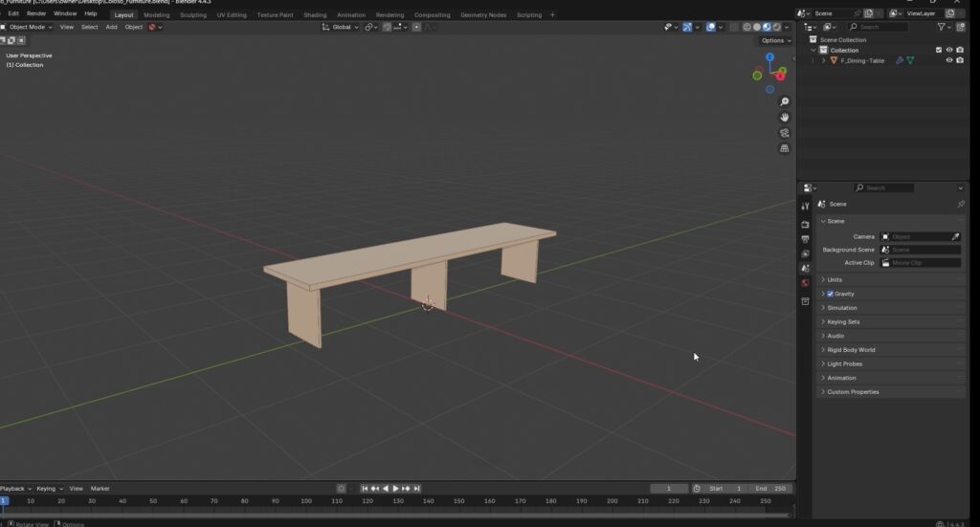Viewport: 980px width, 527px height.
Task: Collapse the Scene subpanel
Action: (891, 221)
